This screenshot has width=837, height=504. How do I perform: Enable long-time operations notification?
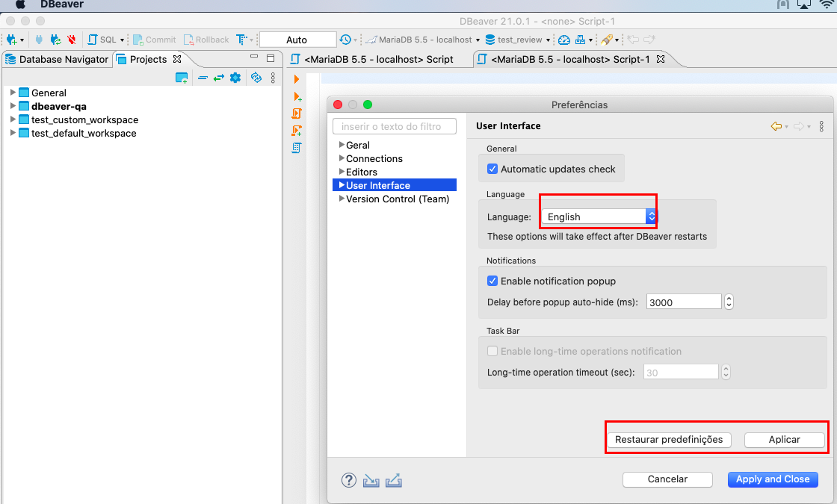tap(492, 351)
